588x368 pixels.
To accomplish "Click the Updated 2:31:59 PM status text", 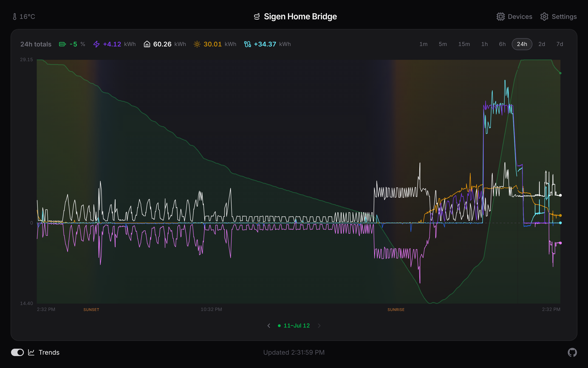I will [294, 352].
